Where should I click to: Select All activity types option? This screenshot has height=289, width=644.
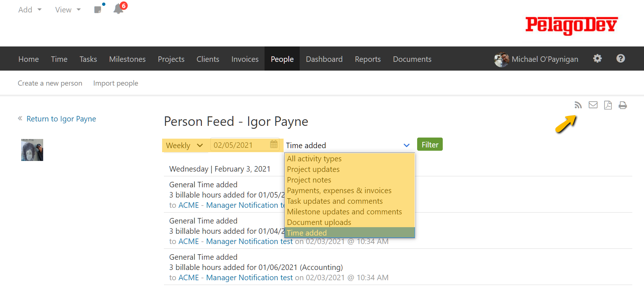349,159
